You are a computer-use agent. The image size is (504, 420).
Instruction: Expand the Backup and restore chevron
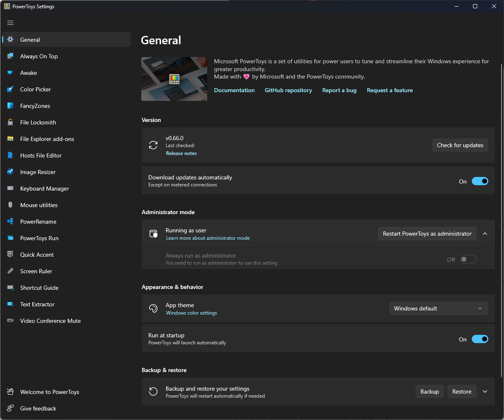pos(485,391)
